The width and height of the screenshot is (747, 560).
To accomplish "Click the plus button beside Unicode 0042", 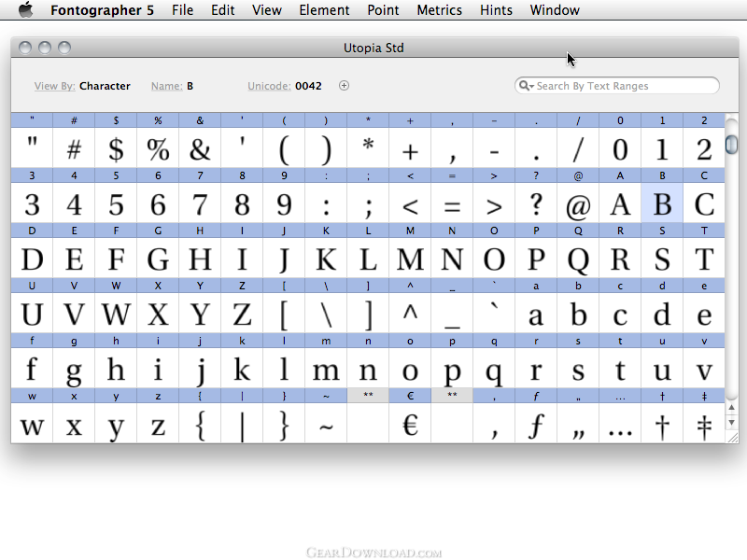I will [x=344, y=86].
